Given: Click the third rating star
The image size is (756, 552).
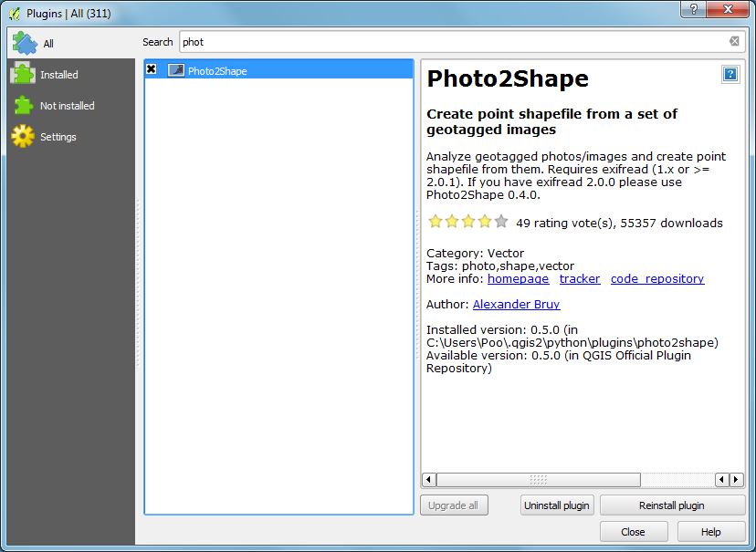Looking at the screenshot, I should [x=468, y=221].
